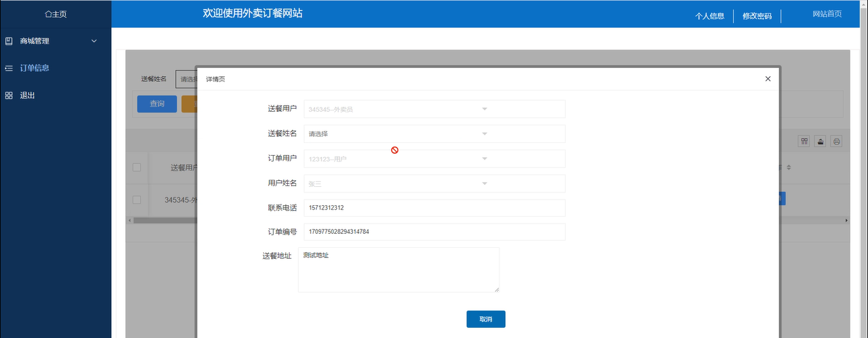Open the 订单用户 dropdown

point(435,159)
